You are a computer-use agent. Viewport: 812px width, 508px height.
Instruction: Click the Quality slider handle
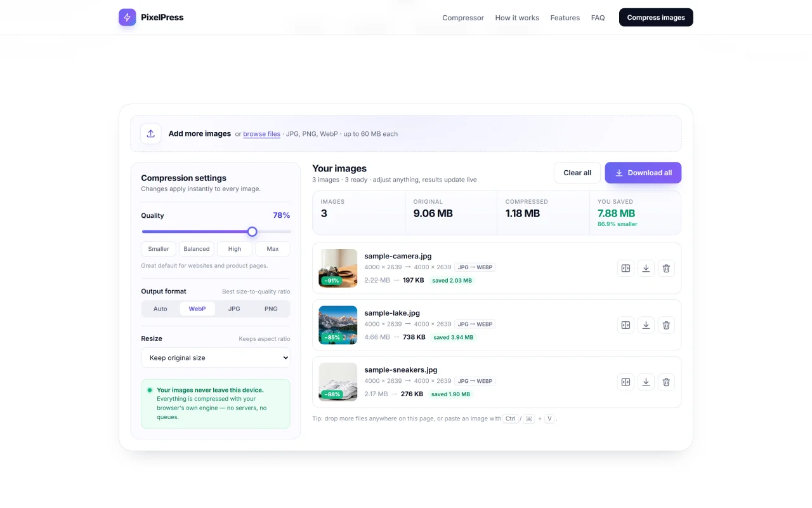(252, 232)
